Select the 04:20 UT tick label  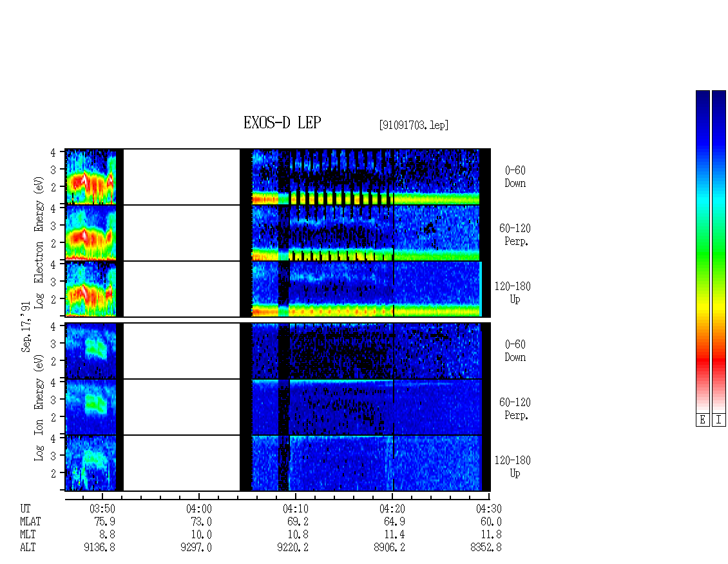pos(392,509)
